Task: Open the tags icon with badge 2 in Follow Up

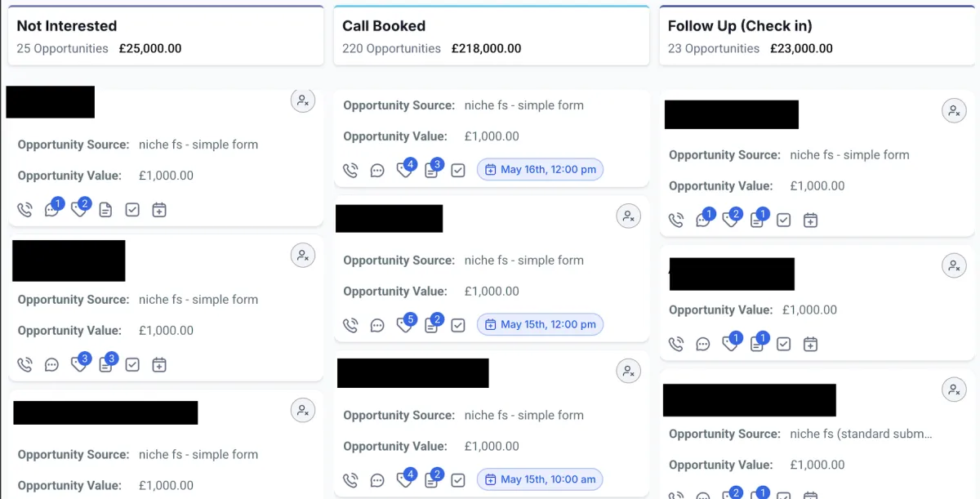Action: pyautogui.click(x=731, y=218)
